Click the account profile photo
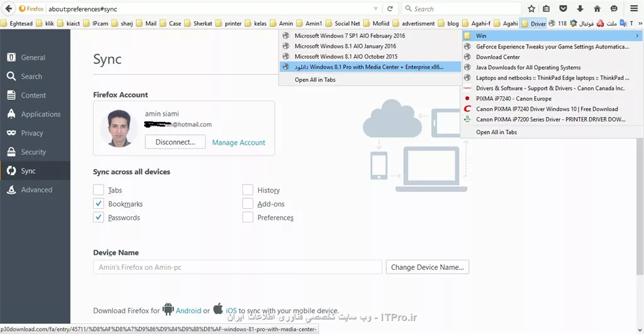 coord(119,128)
